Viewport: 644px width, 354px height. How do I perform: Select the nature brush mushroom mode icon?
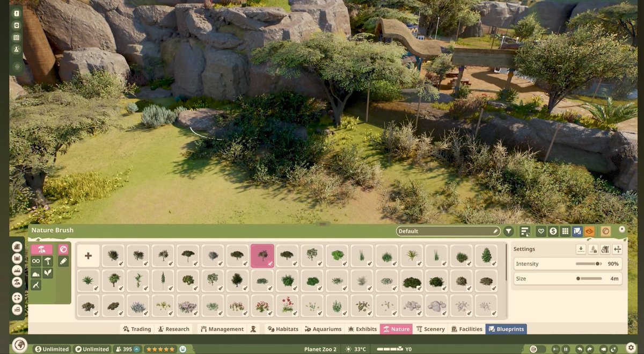[x=41, y=249]
